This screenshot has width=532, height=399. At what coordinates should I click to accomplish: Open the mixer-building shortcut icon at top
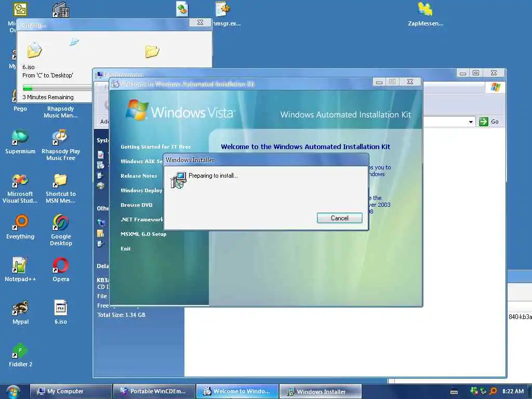coord(61,9)
